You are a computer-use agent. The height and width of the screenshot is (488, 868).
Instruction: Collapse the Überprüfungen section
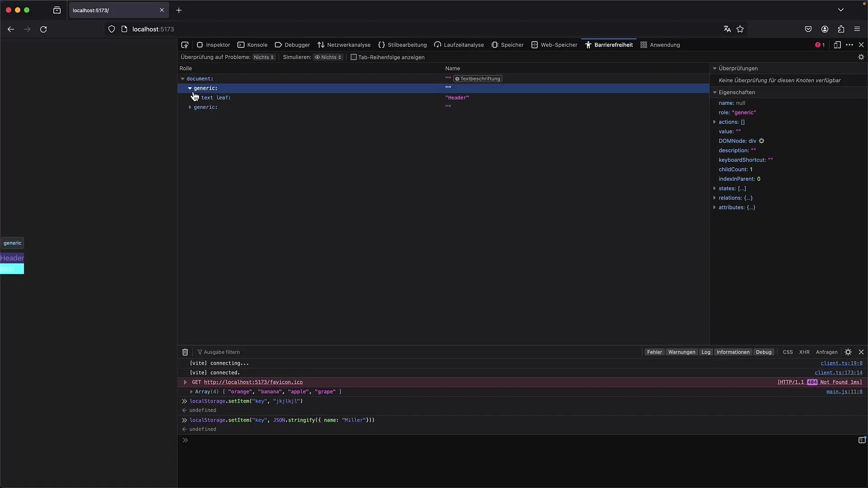[x=715, y=68]
